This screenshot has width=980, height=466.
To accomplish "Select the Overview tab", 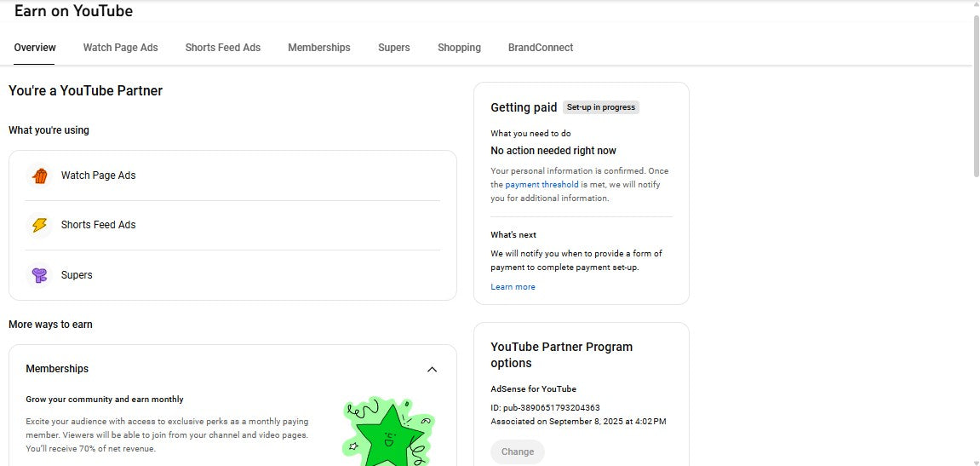I will coord(35,48).
